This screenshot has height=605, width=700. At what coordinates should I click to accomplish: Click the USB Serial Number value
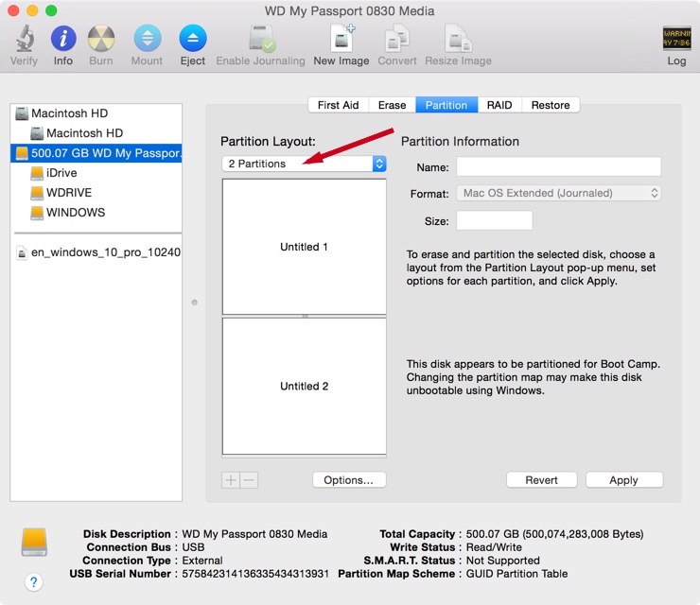(x=254, y=574)
